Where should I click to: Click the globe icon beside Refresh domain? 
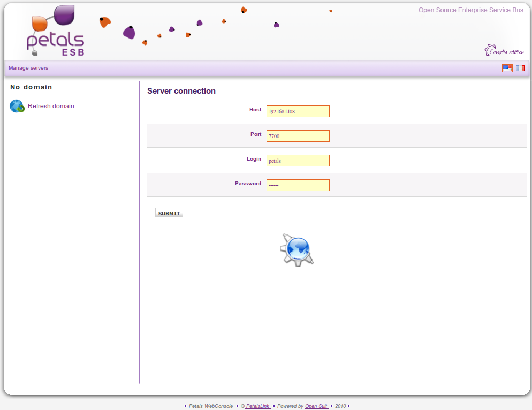(17, 106)
